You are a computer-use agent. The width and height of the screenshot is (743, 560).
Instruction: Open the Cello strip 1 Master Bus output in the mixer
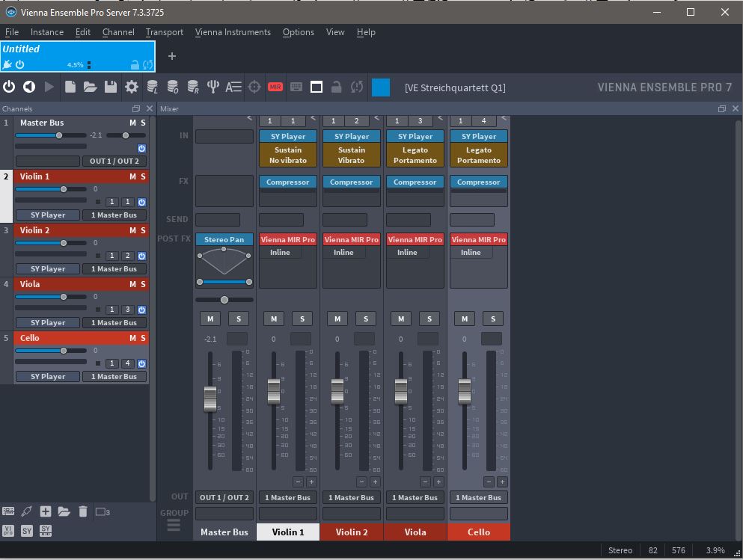(478, 497)
